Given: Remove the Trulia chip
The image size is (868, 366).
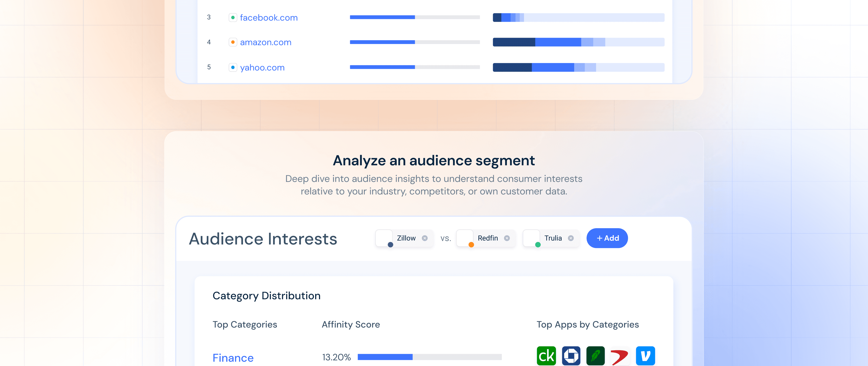Looking at the screenshot, I should (571, 238).
